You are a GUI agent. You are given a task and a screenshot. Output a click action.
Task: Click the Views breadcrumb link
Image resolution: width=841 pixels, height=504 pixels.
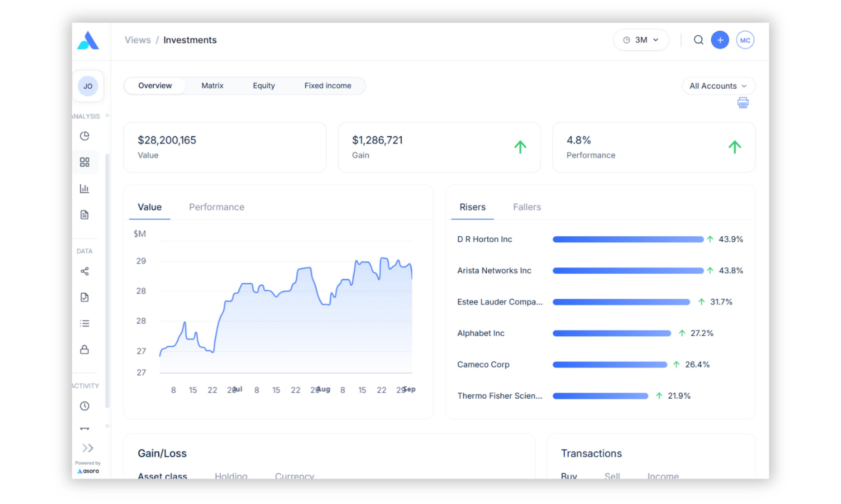tap(138, 40)
